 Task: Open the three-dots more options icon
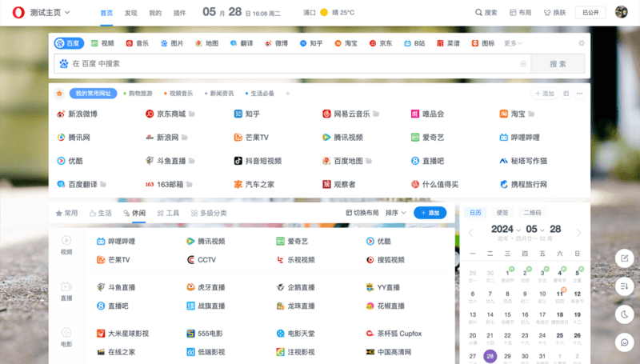click(x=579, y=94)
